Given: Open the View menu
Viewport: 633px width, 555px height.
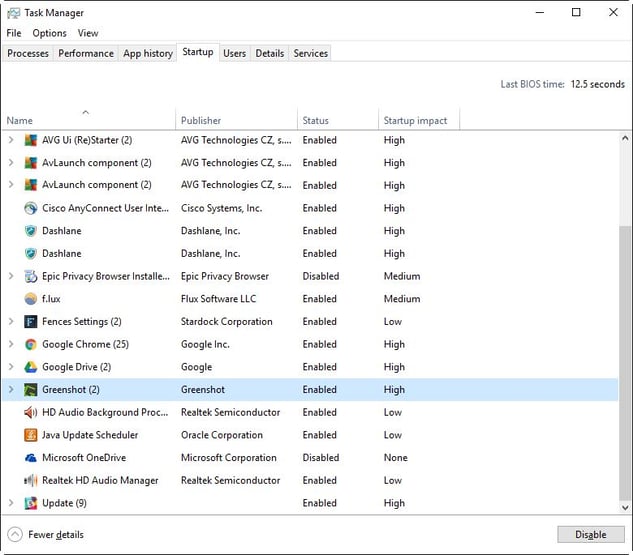Looking at the screenshot, I should tap(88, 33).
